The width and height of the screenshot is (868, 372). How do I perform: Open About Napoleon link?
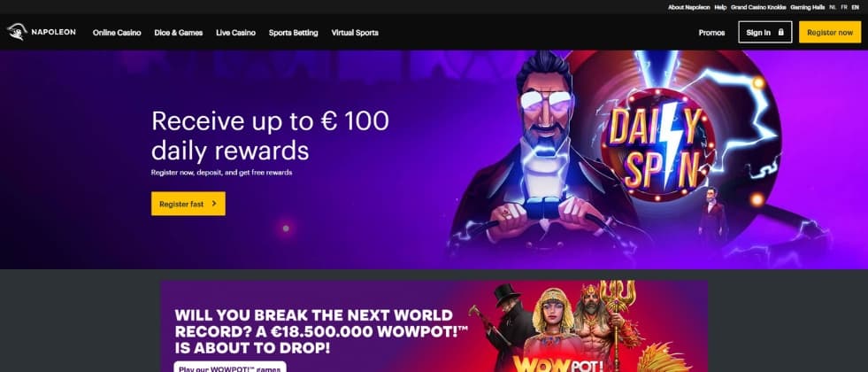(x=689, y=7)
